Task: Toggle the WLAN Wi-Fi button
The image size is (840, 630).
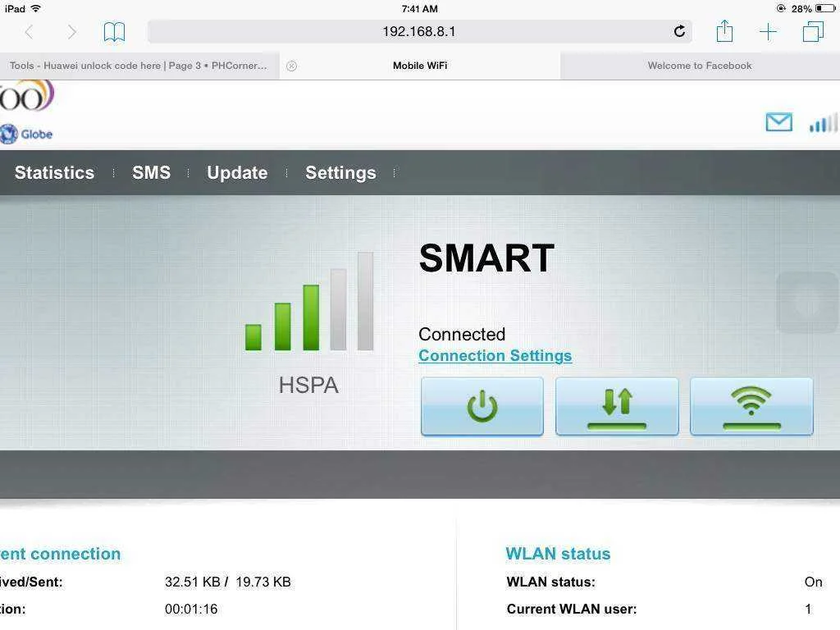Action: [751, 406]
